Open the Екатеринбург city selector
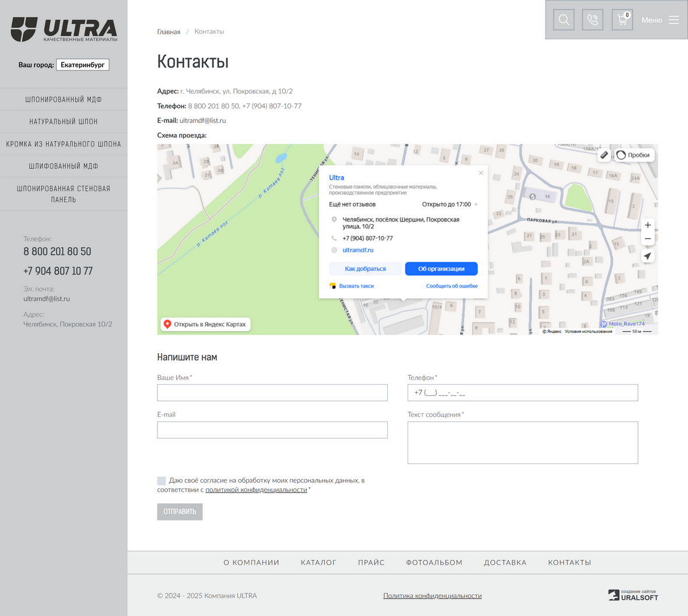Screen dimensions: 688x616 click(x=83, y=65)
